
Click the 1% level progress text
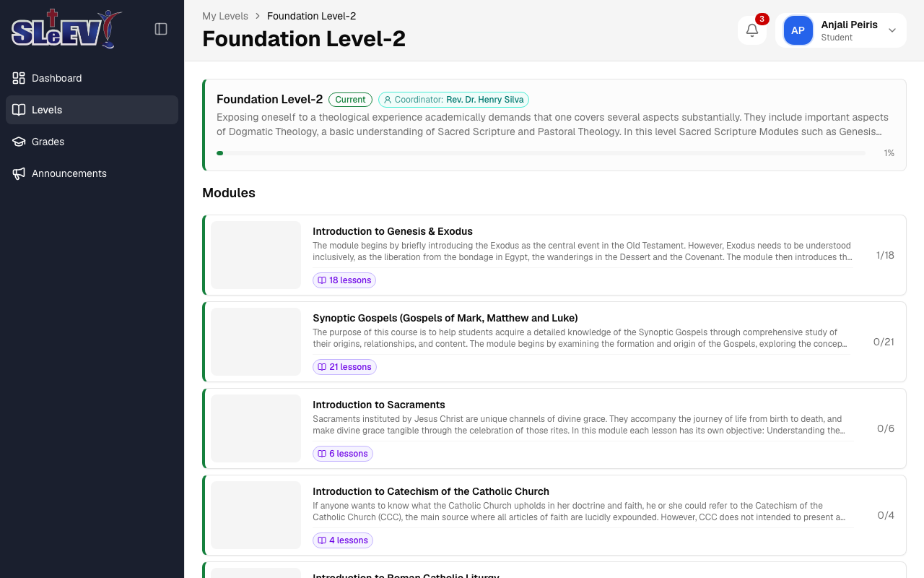coord(889,153)
